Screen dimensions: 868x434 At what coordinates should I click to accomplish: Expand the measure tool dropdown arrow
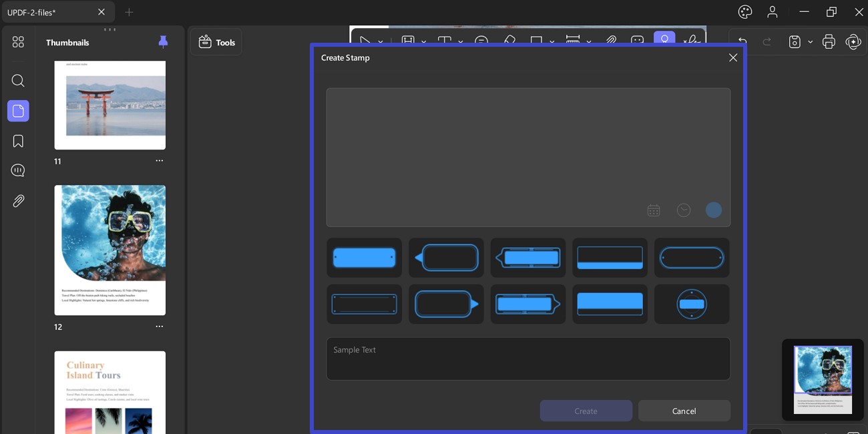[589, 41]
